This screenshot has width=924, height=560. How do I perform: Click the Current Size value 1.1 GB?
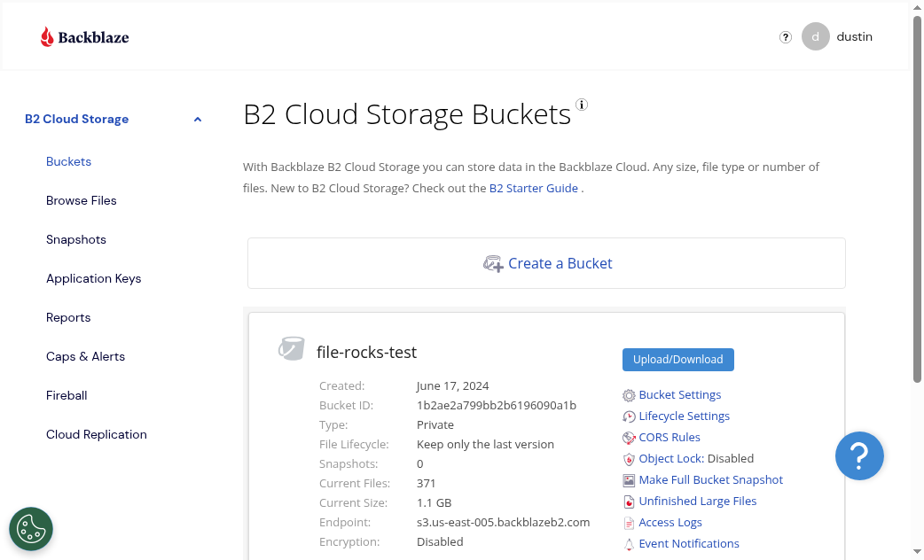coord(434,503)
